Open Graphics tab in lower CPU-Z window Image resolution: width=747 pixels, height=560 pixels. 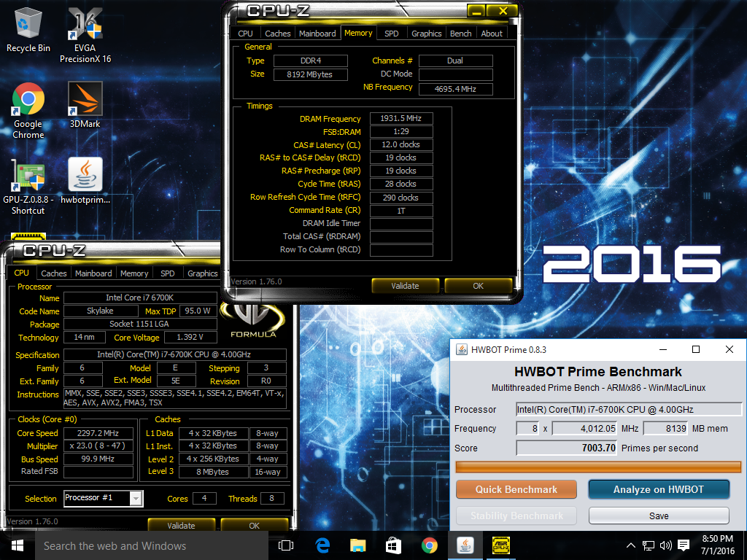[x=203, y=273]
